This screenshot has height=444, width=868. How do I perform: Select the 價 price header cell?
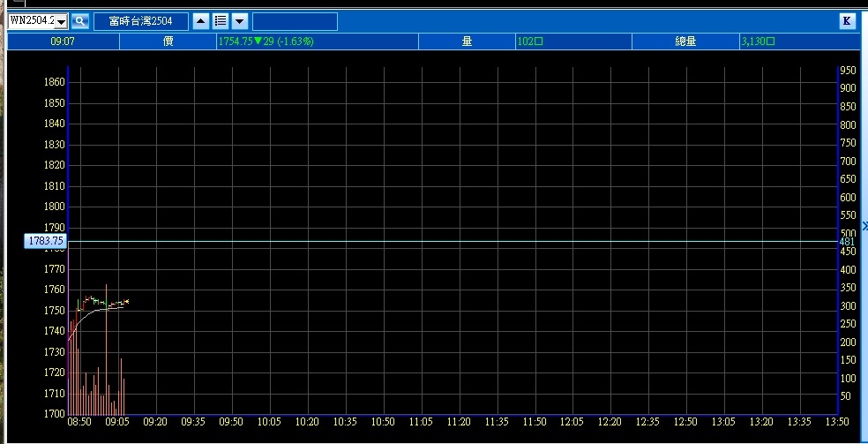(x=167, y=41)
